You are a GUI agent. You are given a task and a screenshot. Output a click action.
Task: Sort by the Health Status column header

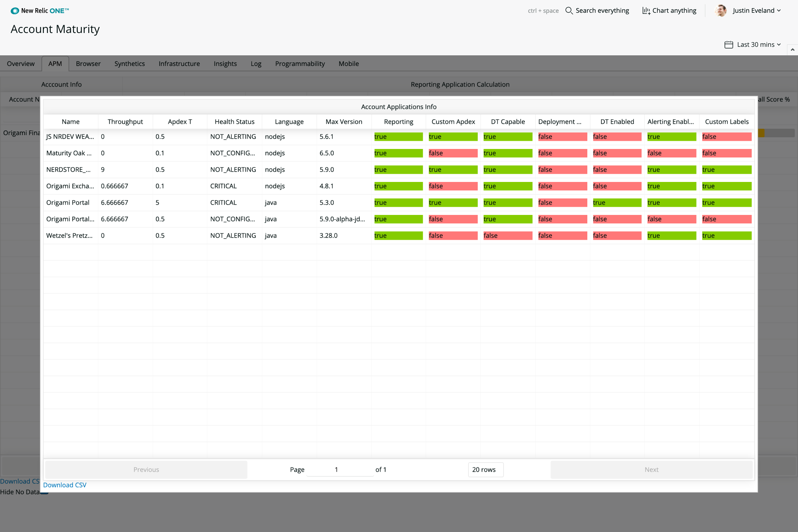(x=234, y=122)
